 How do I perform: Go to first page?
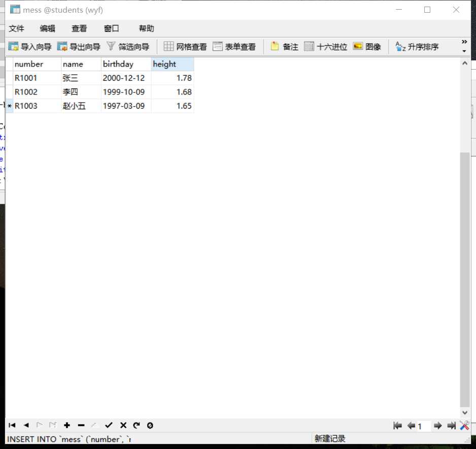pyautogui.click(x=397, y=426)
